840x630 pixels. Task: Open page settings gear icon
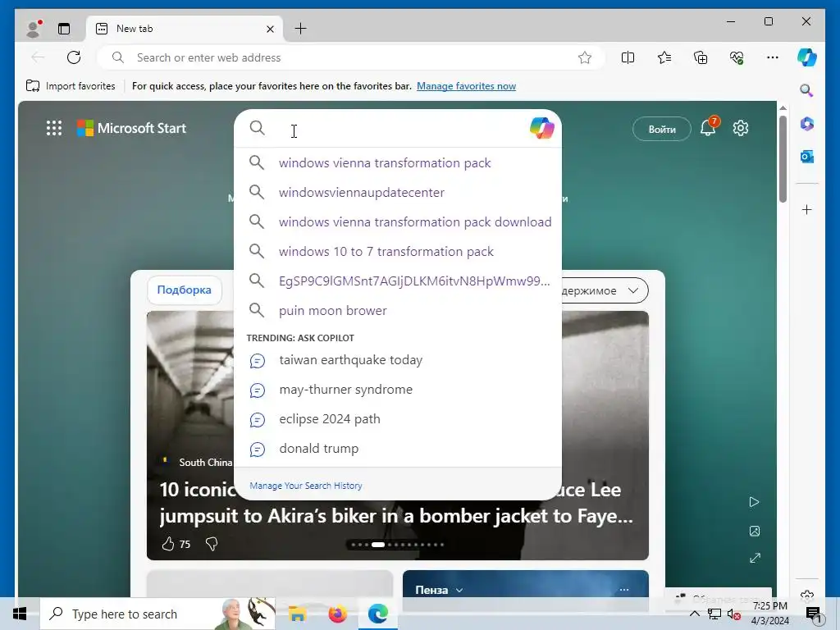pos(741,128)
